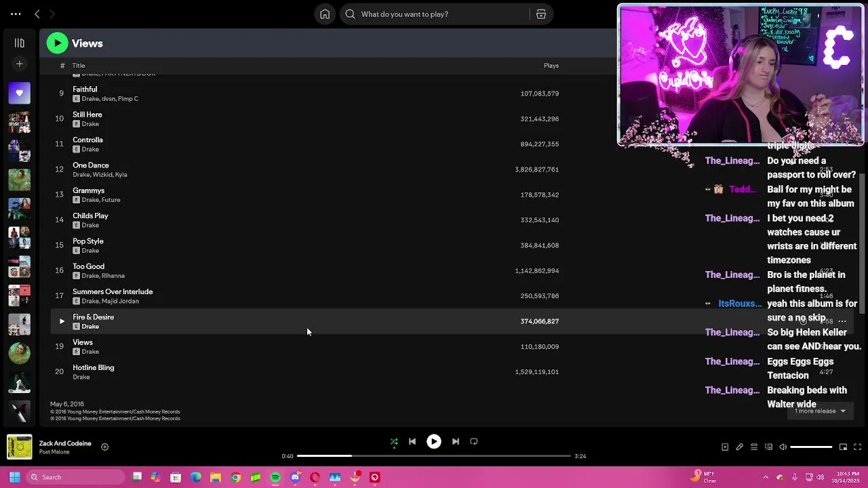
Task: Select the Views title track, number 19
Action: click(83, 342)
